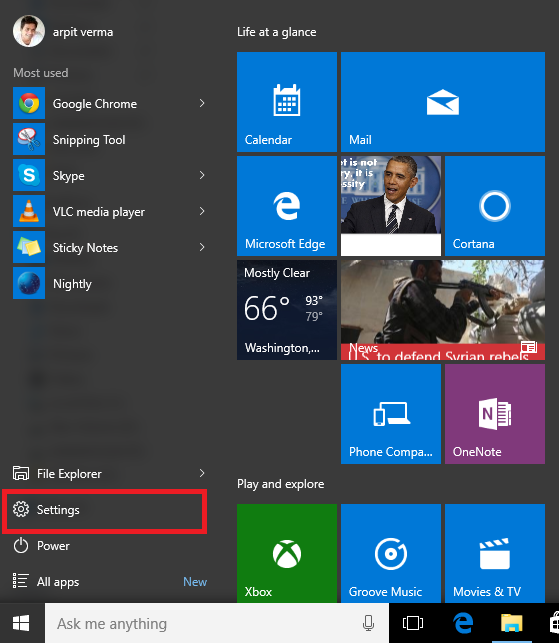This screenshot has height=643, width=559.
Task: Click the Skype icon in Most used
Action: (29, 175)
